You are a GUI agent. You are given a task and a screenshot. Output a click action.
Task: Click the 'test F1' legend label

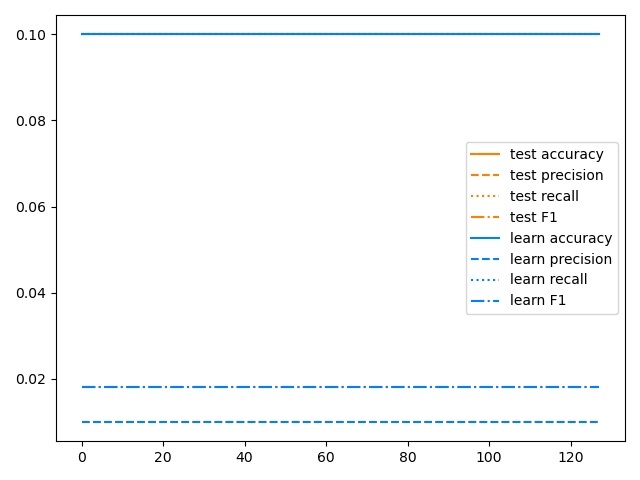(x=533, y=217)
